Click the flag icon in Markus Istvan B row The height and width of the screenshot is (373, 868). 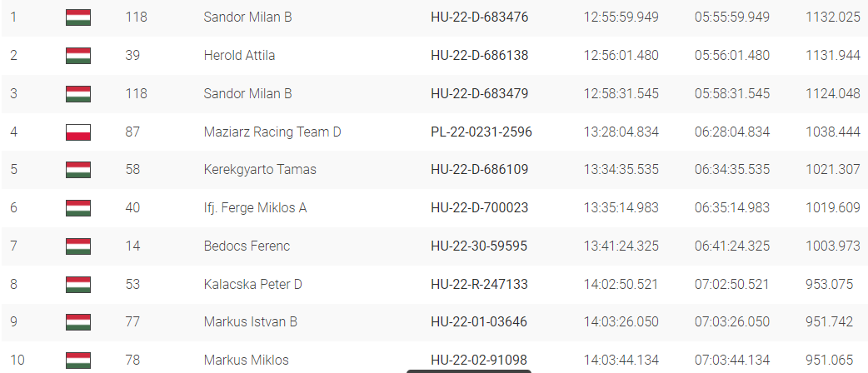pos(78,321)
